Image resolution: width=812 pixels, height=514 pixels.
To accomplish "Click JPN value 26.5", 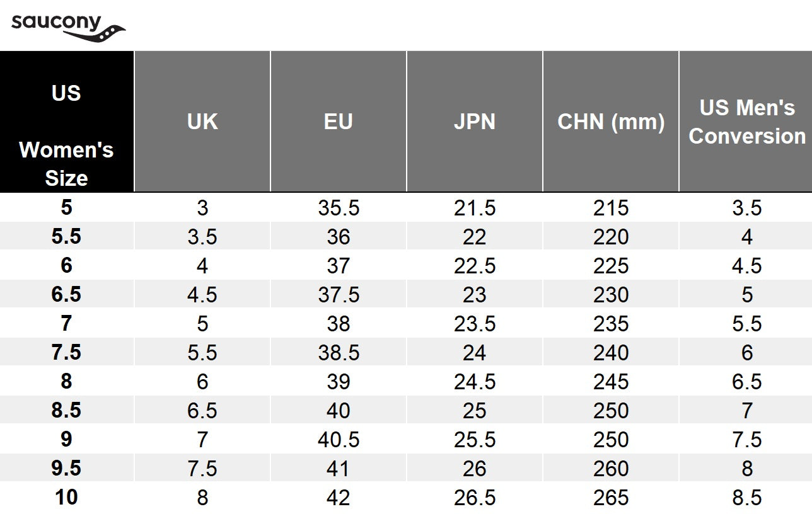I will (475, 498).
